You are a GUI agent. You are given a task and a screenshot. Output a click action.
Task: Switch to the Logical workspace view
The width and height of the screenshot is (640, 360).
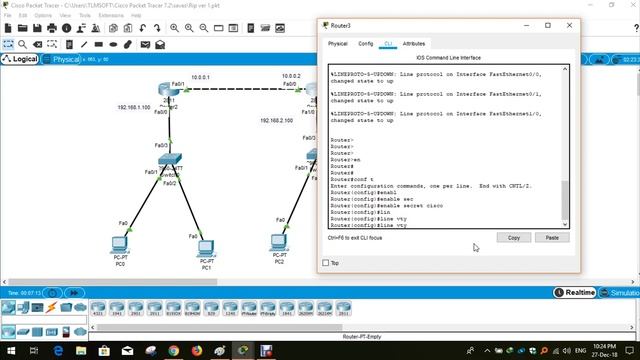coord(20,59)
